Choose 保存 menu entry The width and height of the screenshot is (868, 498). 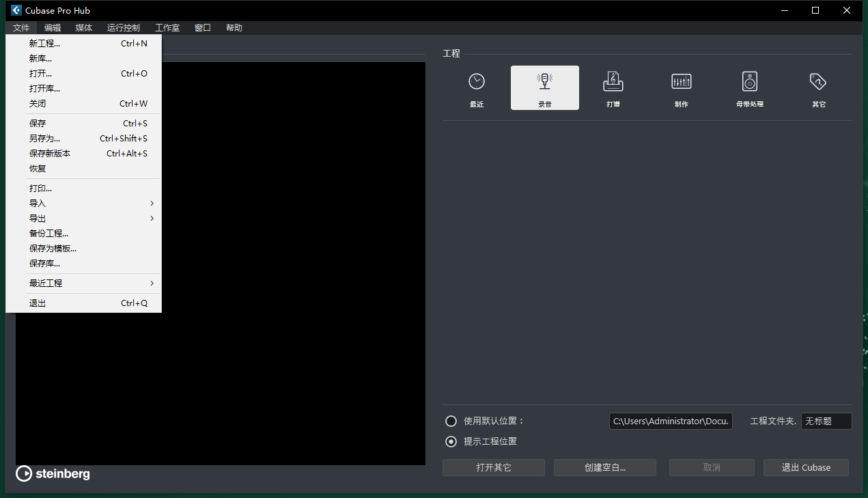pyautogui.click(x=83, y=124)
